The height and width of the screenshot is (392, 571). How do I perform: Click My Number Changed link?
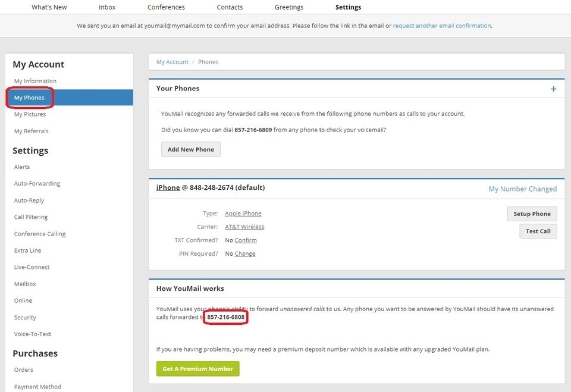523,189
